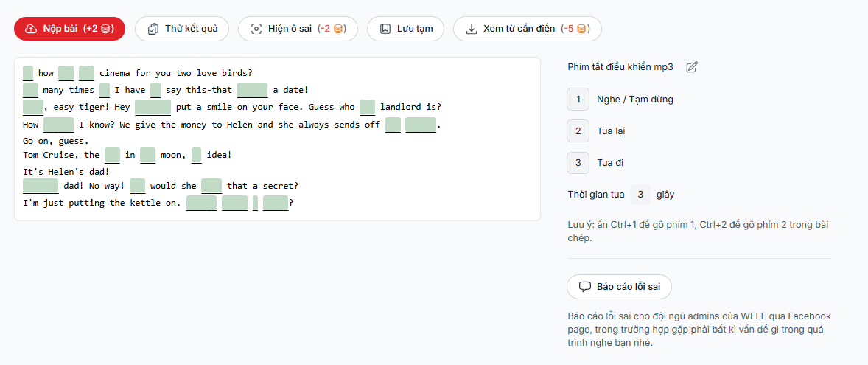The image size is (868, 365).
Task: Click the download icon beside Xem từ cần điền
Action: point(472,29)
